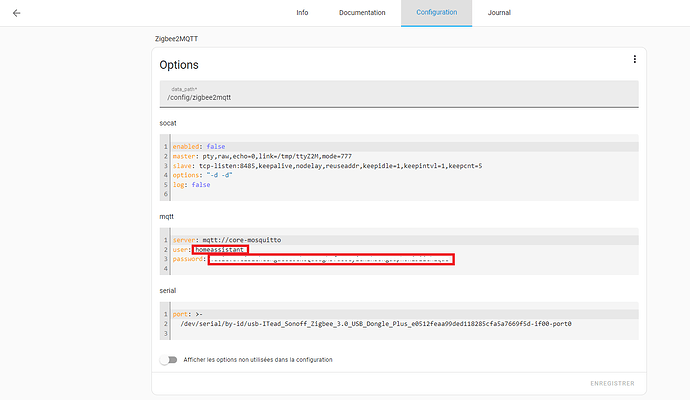The height and width of the screenshot is (400, 690).
Task: Go back using the left arrow
Action: pos(16,13)
